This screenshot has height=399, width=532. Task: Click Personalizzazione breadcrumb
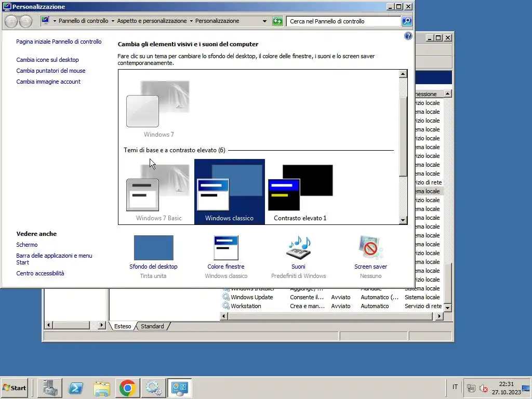pos(217,21)
